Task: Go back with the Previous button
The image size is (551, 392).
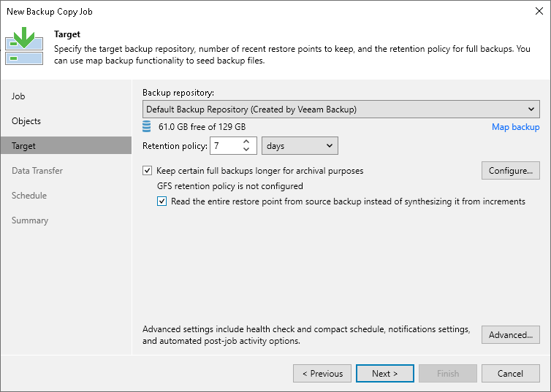Action: 322,374
